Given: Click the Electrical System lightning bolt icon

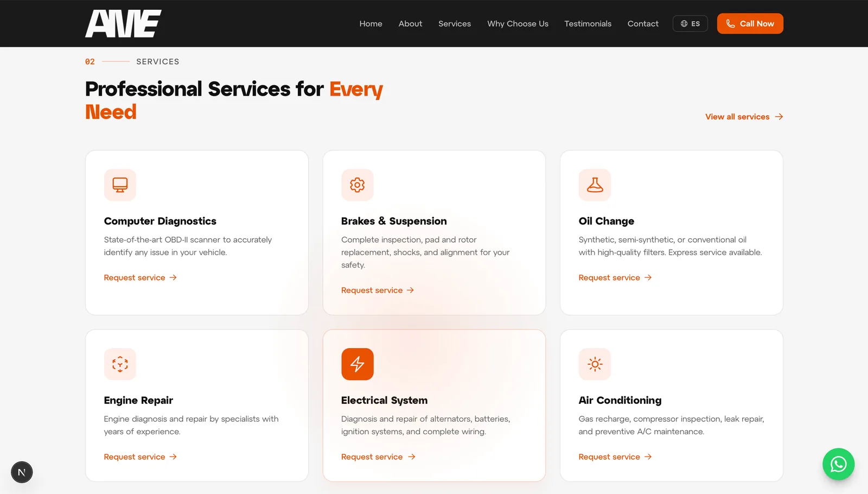Looking at the screenshot, I should 358,364.
